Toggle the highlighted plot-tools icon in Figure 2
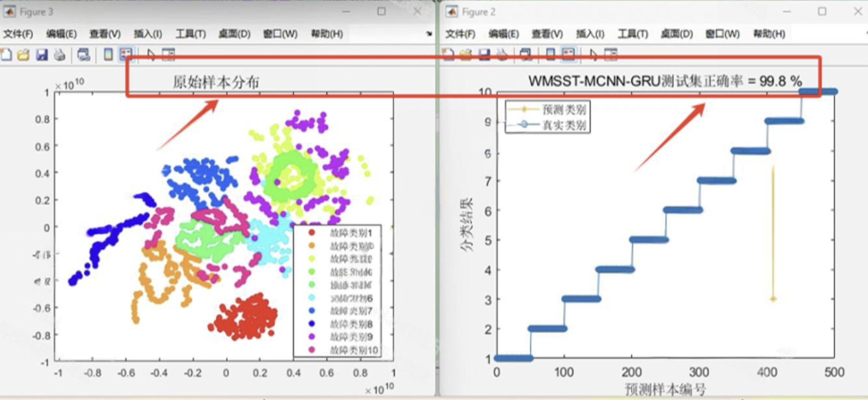The height and width of the screenshot is (400, 868). coord(567,55)
